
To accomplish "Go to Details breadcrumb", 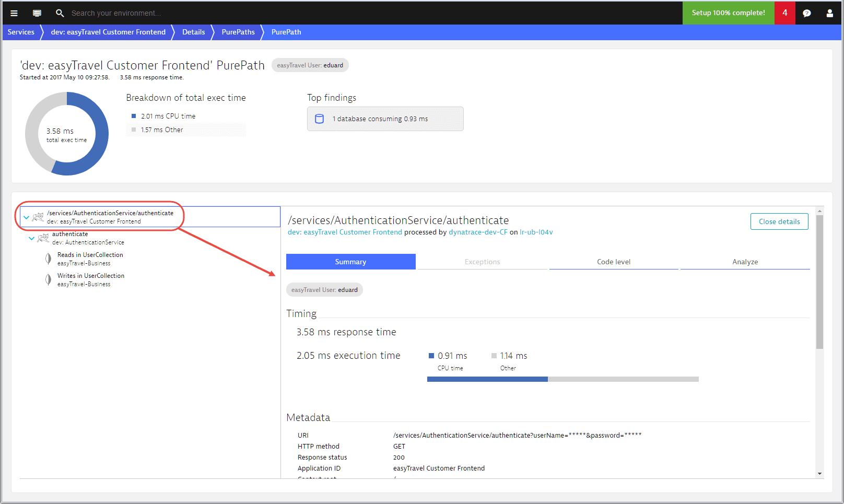I will pyautogui.click(x=193, y=32).
